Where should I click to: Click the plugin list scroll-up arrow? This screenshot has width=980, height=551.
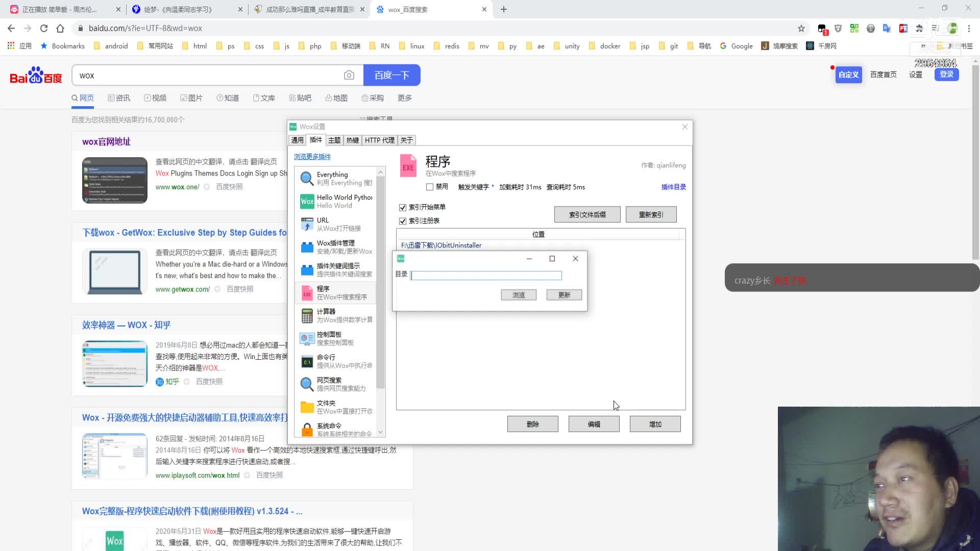(380, 172)
